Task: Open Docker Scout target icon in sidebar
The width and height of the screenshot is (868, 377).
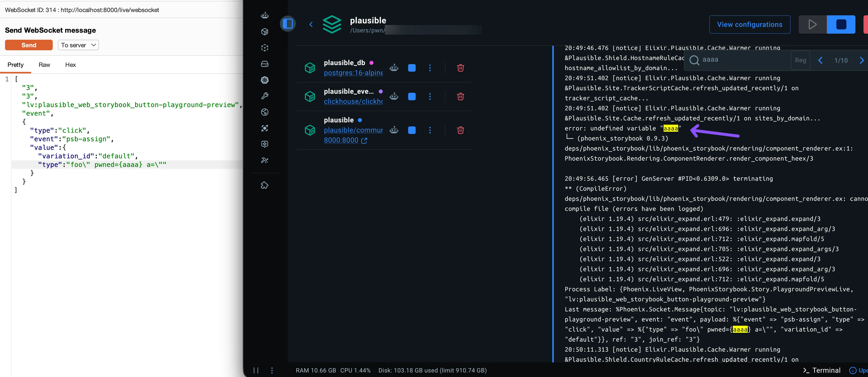Action: tap(265, 128)
